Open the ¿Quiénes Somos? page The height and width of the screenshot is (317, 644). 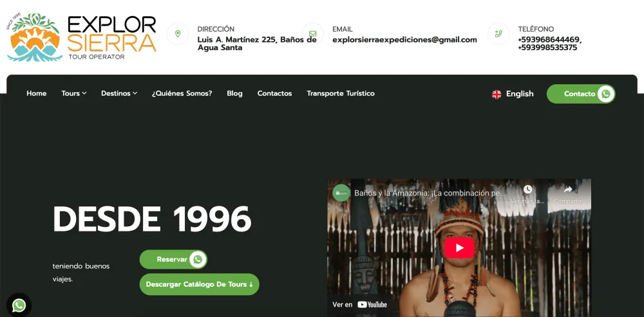tap(182, 93)
